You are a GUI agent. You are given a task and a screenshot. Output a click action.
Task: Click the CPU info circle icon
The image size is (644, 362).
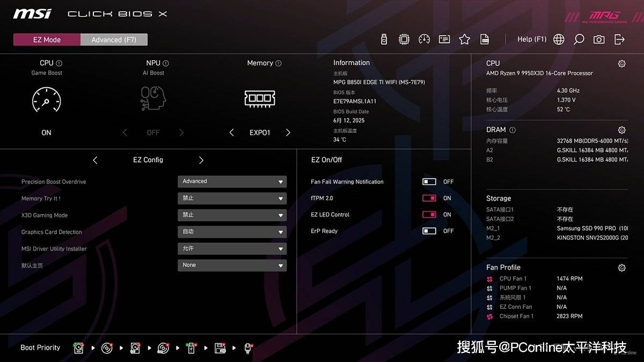coord(59,63)
